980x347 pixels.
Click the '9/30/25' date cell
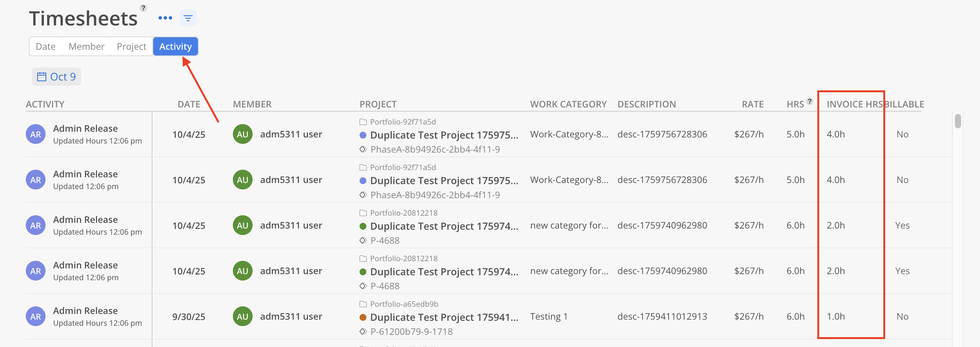pyautogui.click(x=189, y=317)
